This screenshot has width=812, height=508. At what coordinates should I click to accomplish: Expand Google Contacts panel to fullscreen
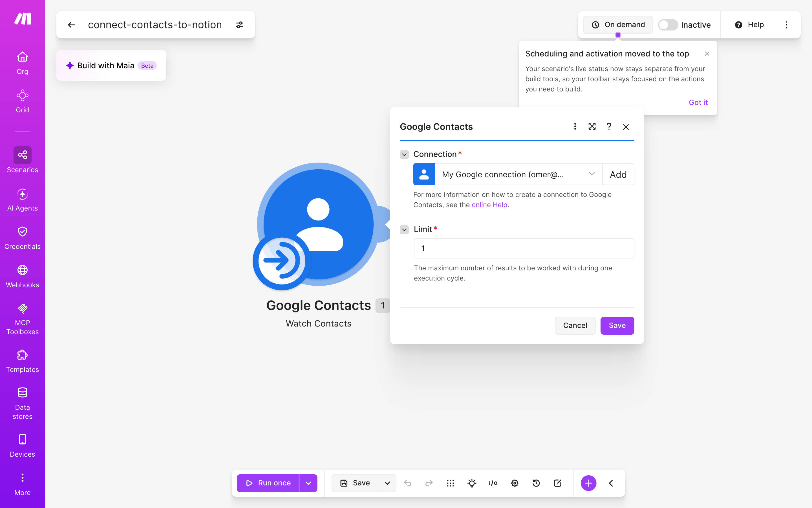592,127
